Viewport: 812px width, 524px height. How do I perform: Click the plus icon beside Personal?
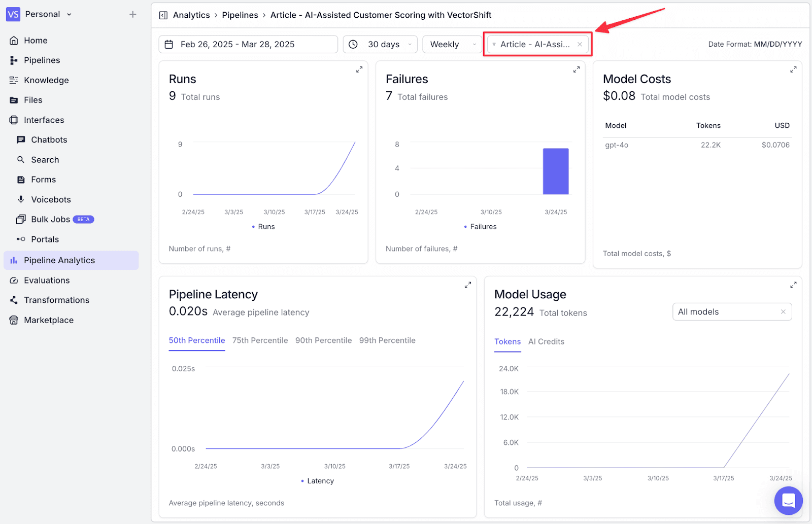pos(133,14)
